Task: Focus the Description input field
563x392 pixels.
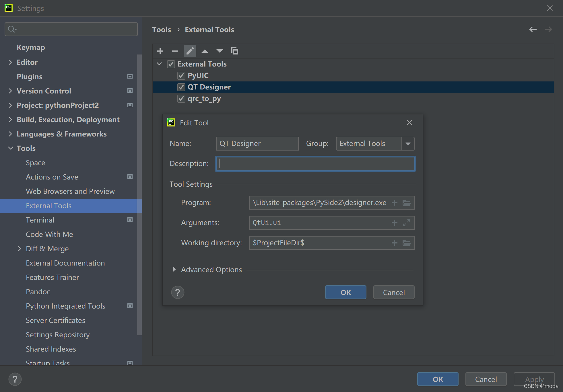Action: point(315,164)
